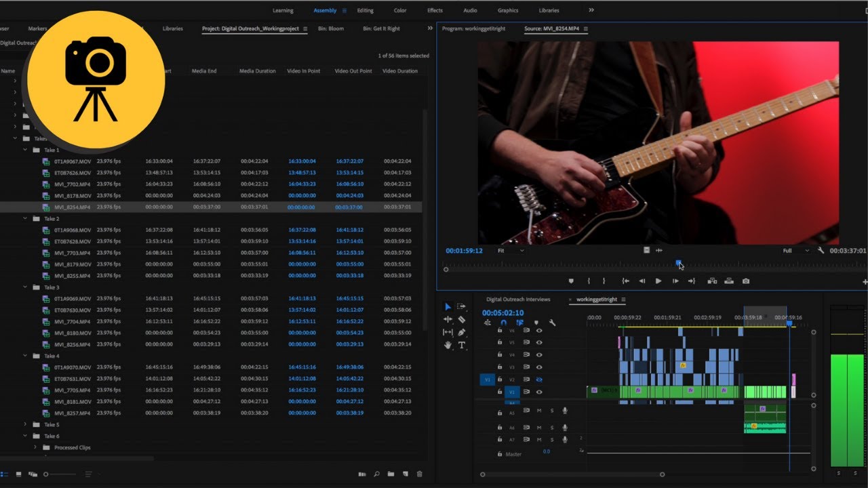Viewport: 868px width, 488px height.
Task: Show more workspaces overflow chevrons
Action: click(591, 10)
